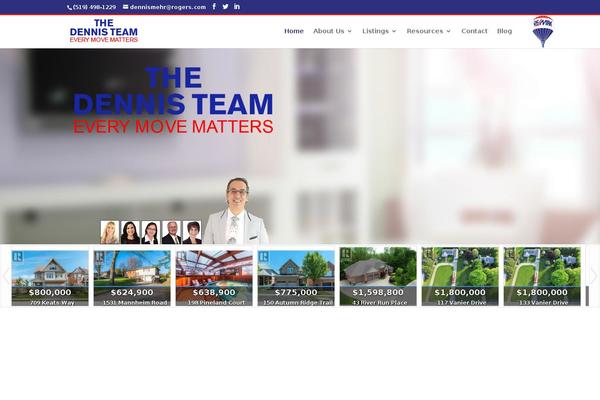The image size is (600, 400).
Task: Click the blonde woman team photo
Action: point(110,232)
